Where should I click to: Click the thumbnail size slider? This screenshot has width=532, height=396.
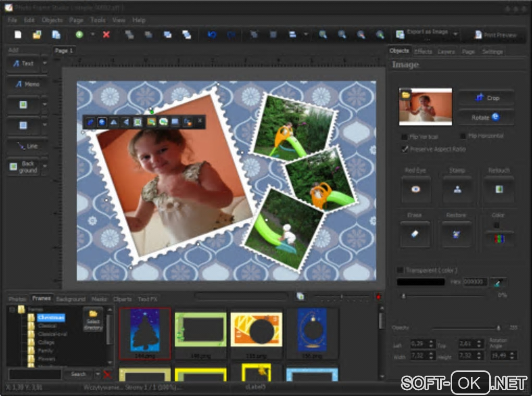tap(341, 297)
